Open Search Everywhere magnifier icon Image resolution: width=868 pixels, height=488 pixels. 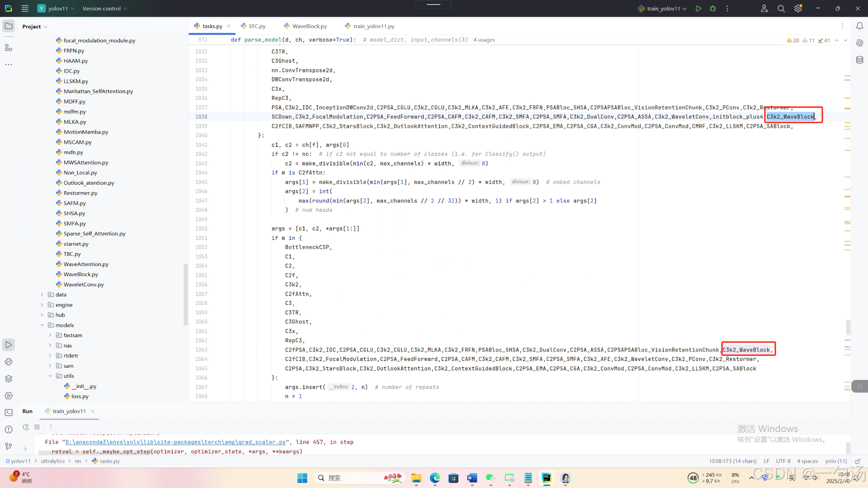781,9
